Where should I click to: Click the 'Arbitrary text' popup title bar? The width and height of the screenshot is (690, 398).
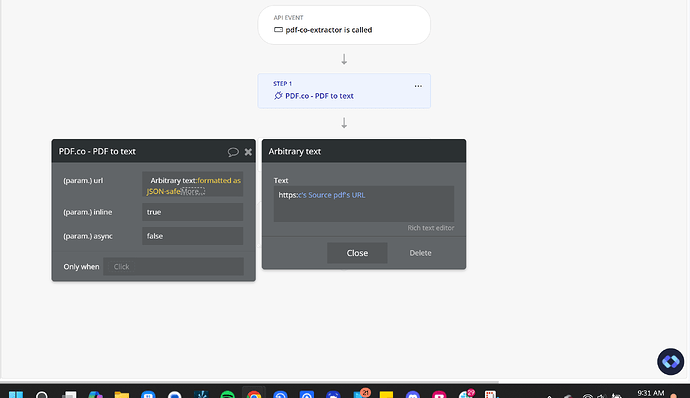pos(363,151)
